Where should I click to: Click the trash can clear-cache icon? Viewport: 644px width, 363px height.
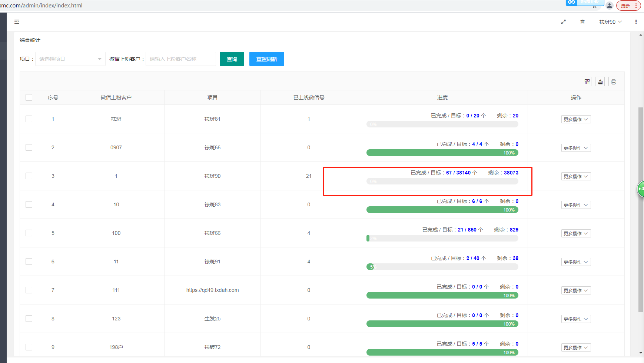click(582, 22)
